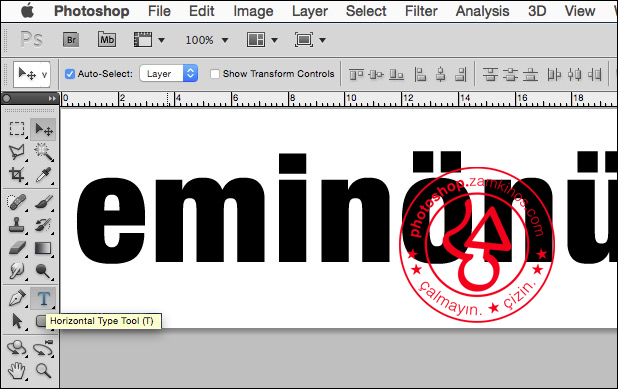Viewport: 618px width, 389px height.
Task: Align left edges of layers
Action: coord(421,74)
